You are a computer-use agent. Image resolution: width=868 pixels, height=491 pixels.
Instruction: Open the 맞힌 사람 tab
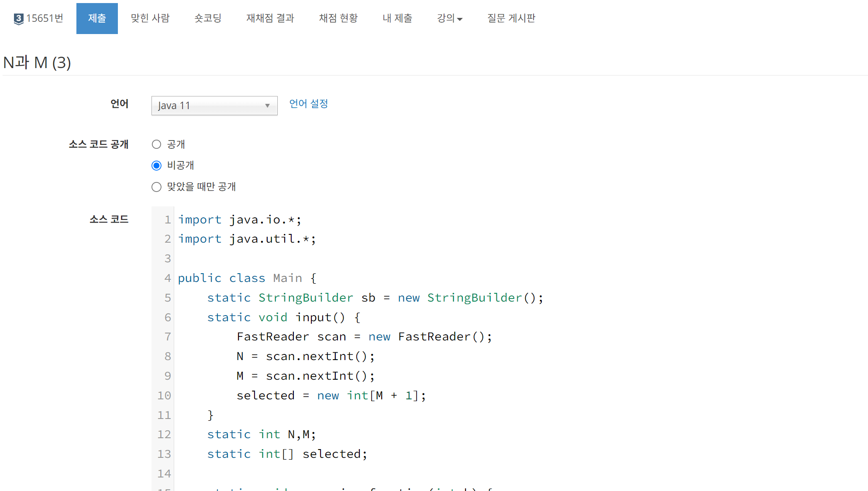pyautogui.click(x=150, y=18)
